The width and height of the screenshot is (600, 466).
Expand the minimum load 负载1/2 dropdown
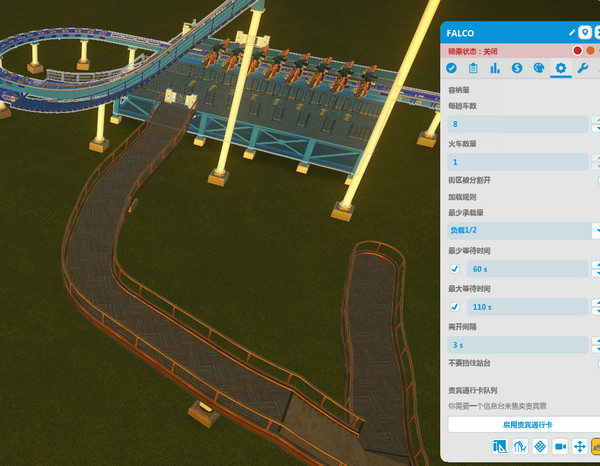(x=520, y=231)
